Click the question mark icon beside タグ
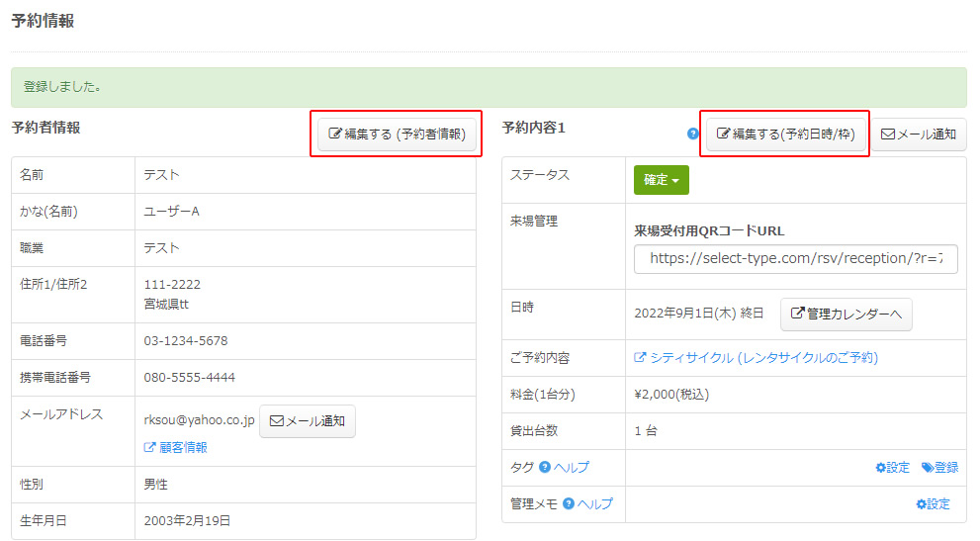The width and height of the screenshot is (980, 541). pyautogui.click(x=545, y=467)
